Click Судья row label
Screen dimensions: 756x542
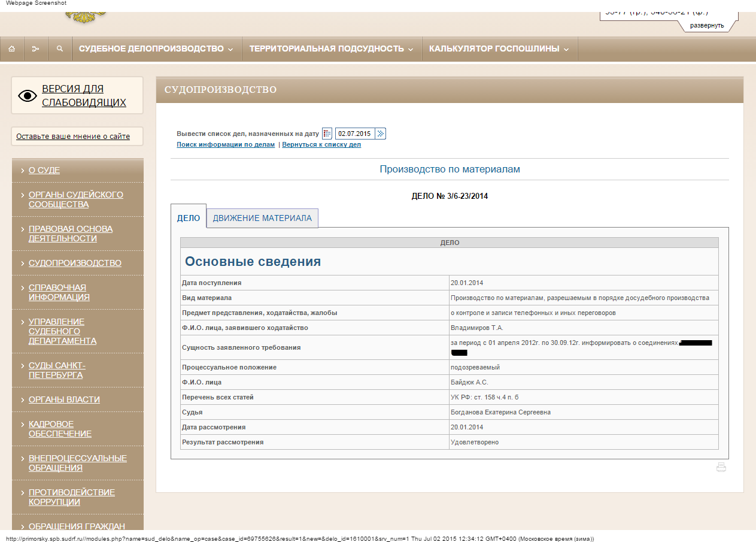192,412
